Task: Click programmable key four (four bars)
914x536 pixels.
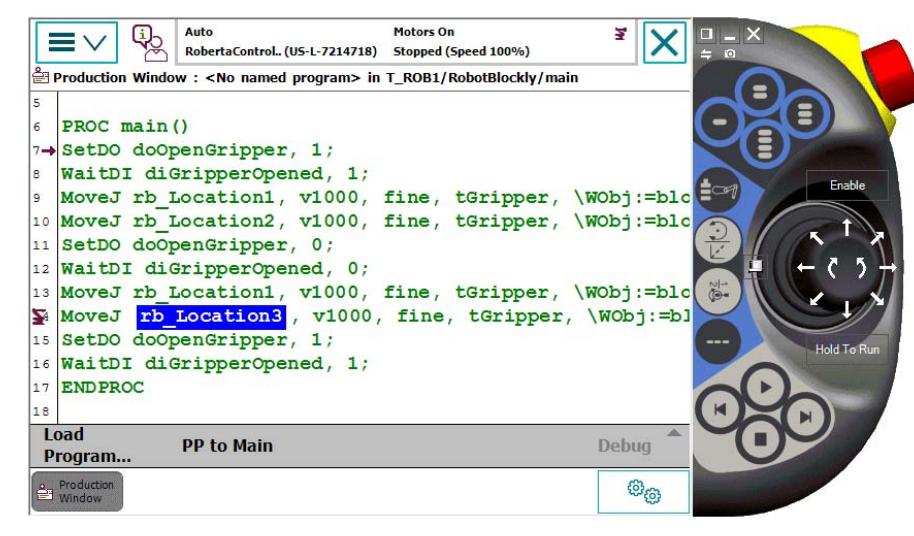Action: (764, 143)
